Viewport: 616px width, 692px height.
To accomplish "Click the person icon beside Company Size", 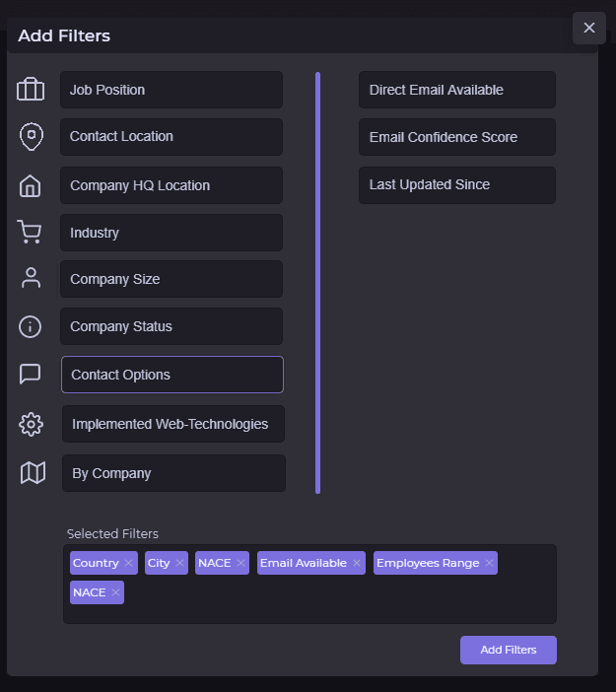I will pyautogui.click(x=32, y=279).
